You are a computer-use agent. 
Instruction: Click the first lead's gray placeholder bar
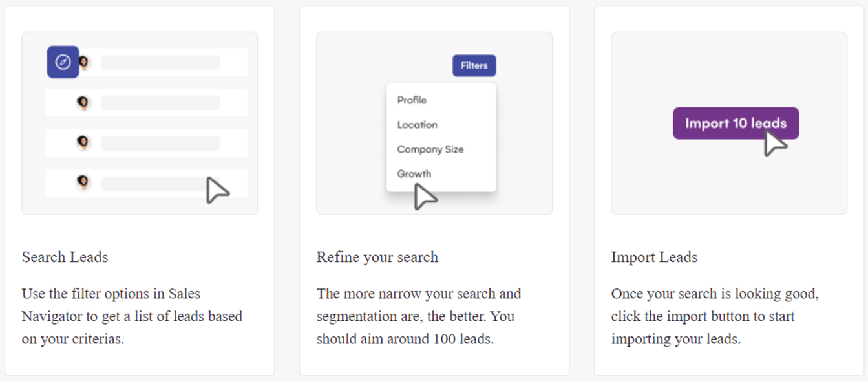pos(160,62)
